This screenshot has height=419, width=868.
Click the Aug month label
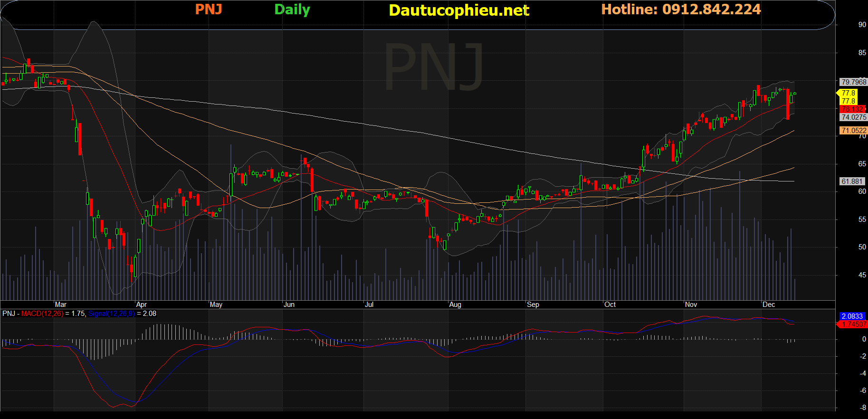tap(455, 305)
